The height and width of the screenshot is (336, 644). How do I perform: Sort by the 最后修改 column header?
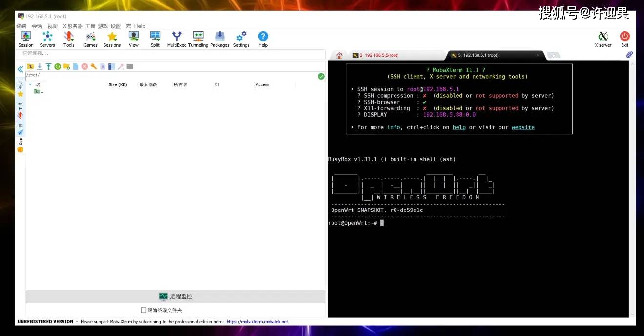click(x=148, y=84)
